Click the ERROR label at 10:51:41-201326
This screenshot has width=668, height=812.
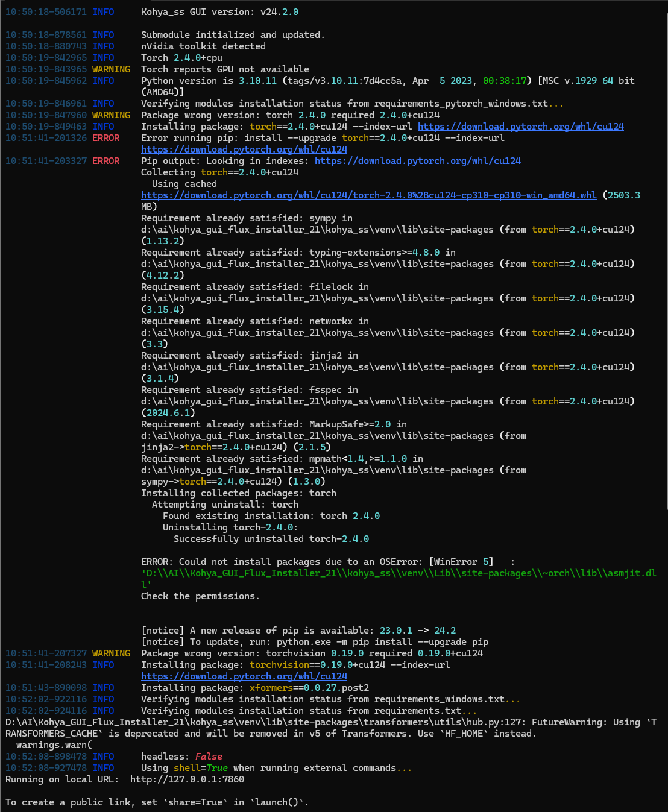click(x=106, y=138)
